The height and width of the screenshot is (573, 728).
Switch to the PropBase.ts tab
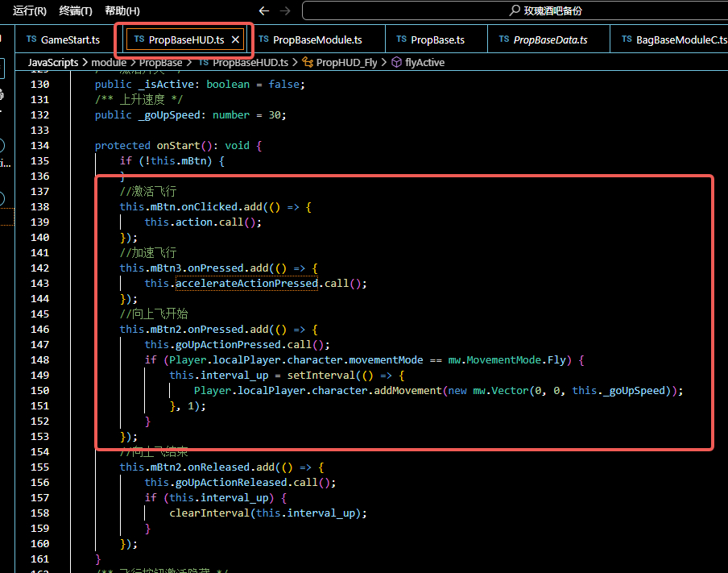[437, 39]
